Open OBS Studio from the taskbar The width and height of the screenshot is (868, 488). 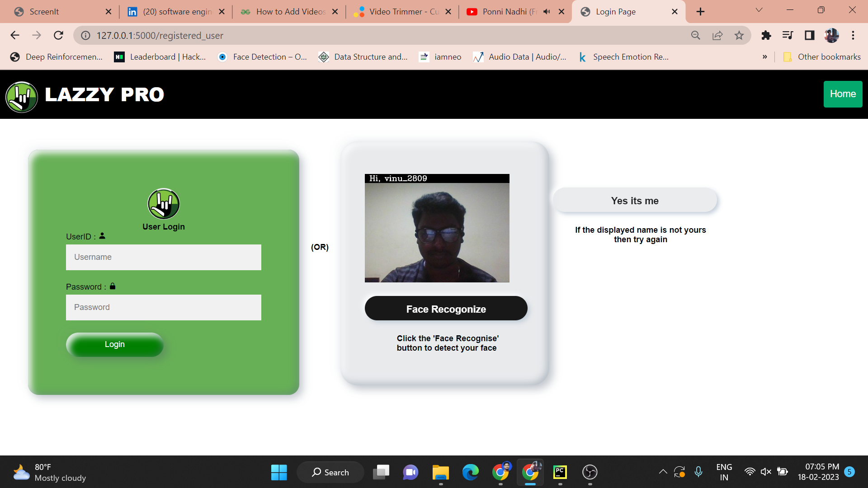[x=590, y=472]
